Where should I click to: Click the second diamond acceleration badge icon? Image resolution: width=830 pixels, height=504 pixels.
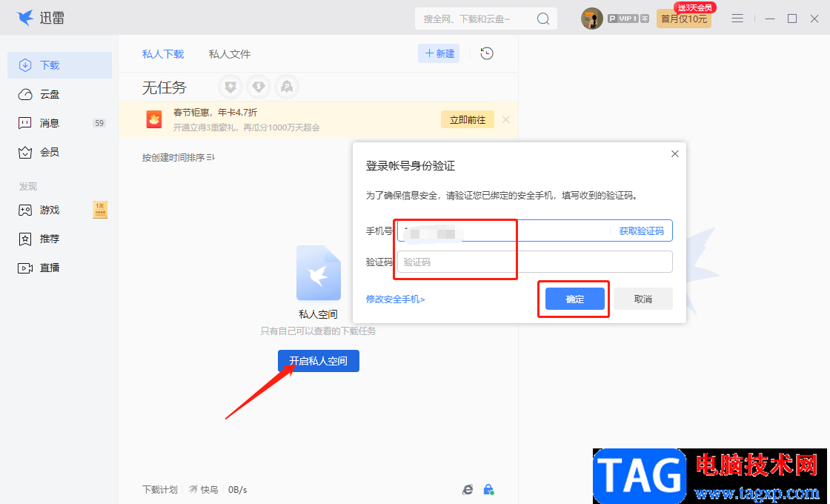coord(259,87)
